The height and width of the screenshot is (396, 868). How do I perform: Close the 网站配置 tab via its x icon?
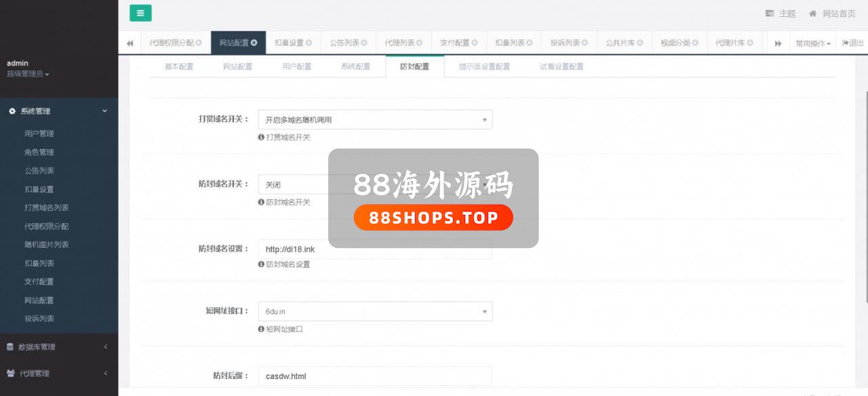coord(254,43)
